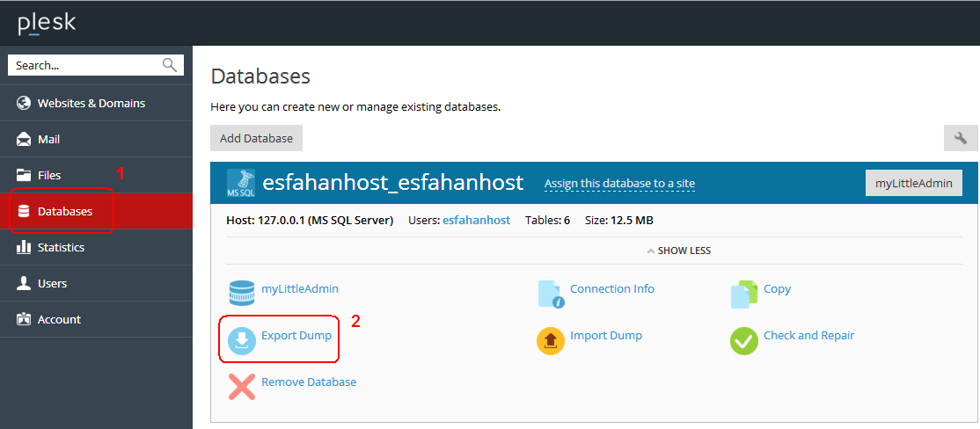Open the Mail section

click(96, 139)
